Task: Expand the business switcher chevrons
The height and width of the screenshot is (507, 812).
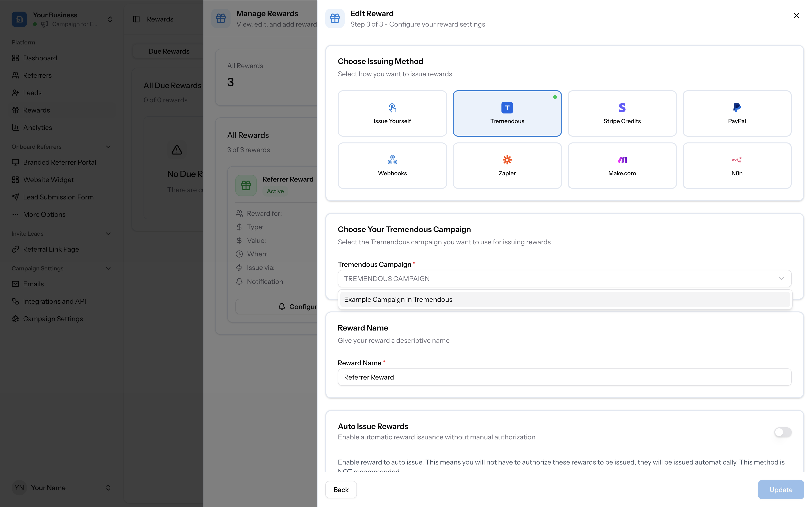Action: [110, 20]
